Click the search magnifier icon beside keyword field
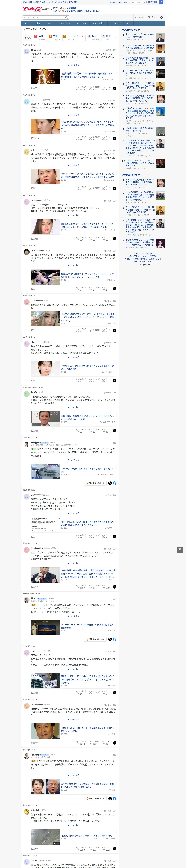 (66, 18)
